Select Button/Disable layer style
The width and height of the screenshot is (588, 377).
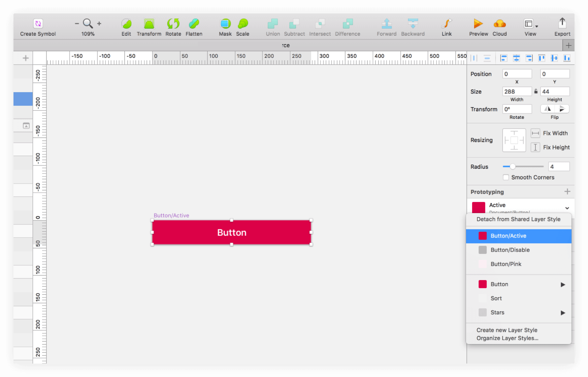click(x=510, y=250)
